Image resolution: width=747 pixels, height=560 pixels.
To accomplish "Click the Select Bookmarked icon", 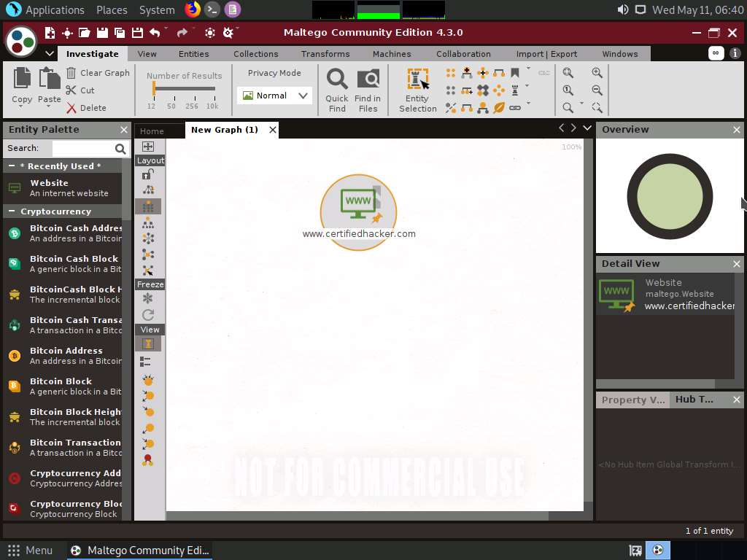I will [515, 72].
